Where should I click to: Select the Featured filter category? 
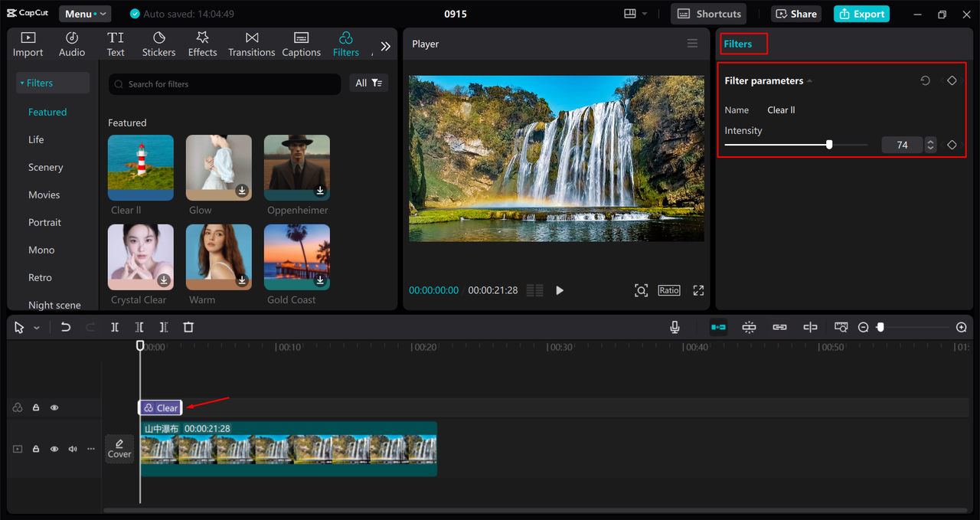47,112
